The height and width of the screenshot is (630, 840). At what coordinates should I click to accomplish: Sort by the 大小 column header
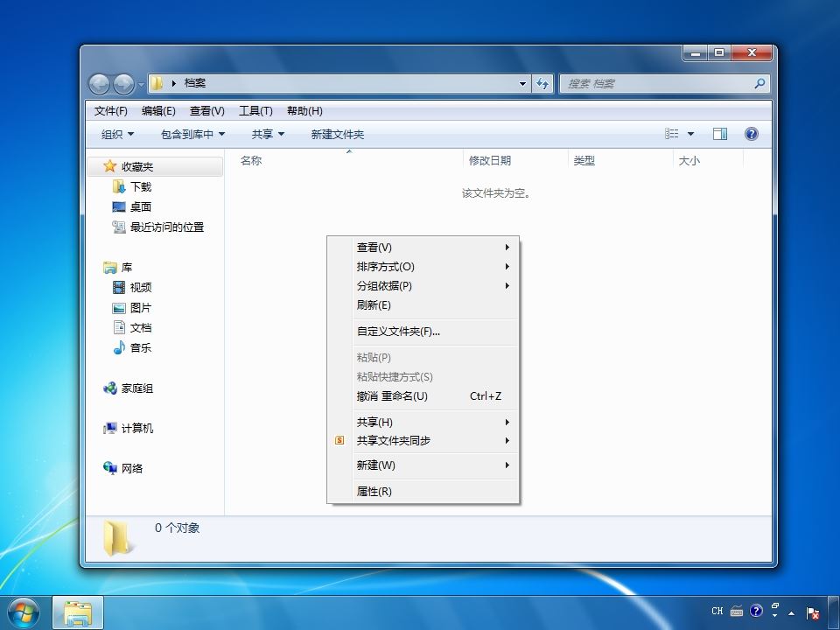coord(708,160)
